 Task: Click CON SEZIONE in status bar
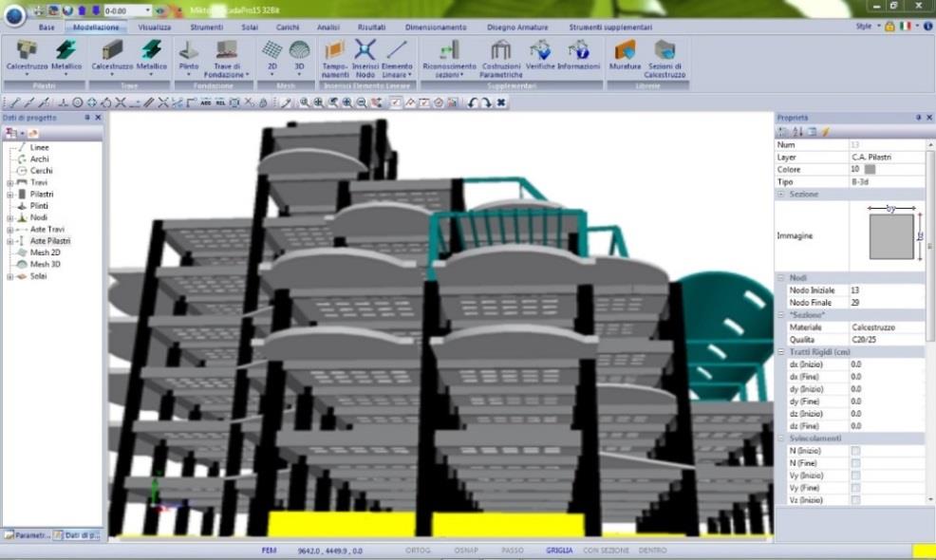[x=606, y=551]
